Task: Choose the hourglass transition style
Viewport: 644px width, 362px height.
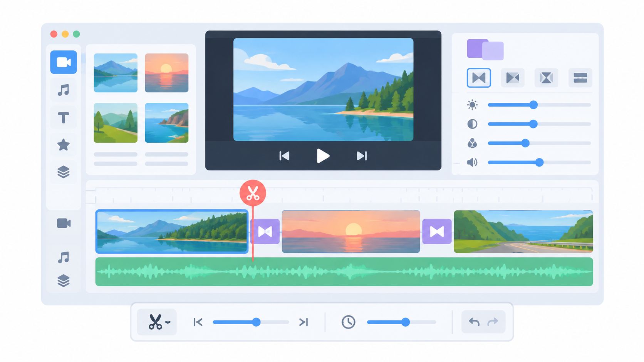Action: 546,78
